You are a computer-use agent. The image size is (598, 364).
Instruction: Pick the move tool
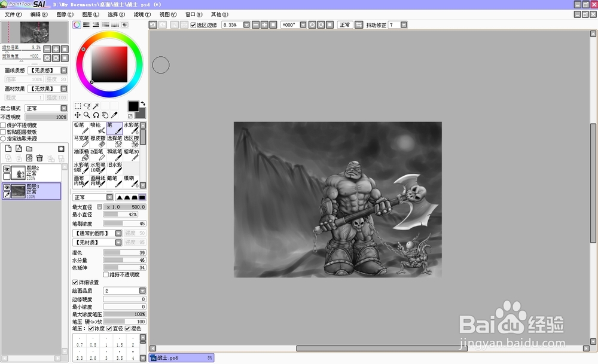pos(77,115)
